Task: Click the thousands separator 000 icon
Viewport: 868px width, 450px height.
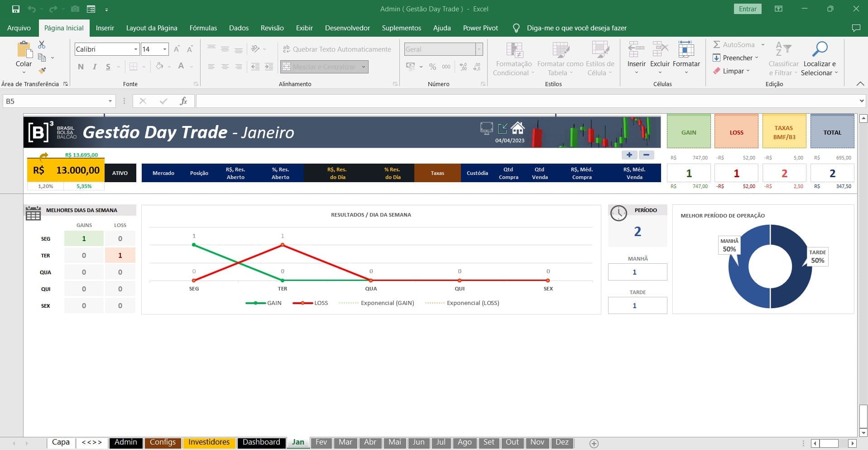Action: point(446,67)
